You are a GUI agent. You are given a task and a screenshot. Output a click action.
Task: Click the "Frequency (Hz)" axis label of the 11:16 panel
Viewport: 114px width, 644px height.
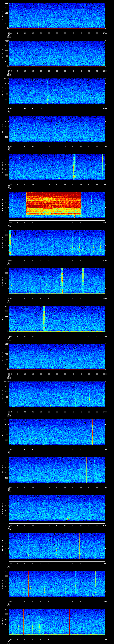[3, 16]
